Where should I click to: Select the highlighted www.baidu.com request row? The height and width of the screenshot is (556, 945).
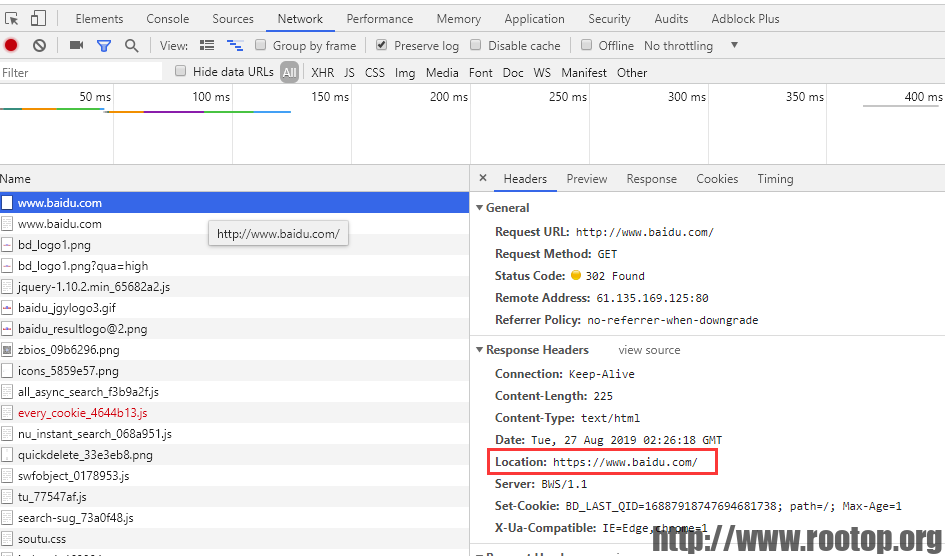coord(234,202)
